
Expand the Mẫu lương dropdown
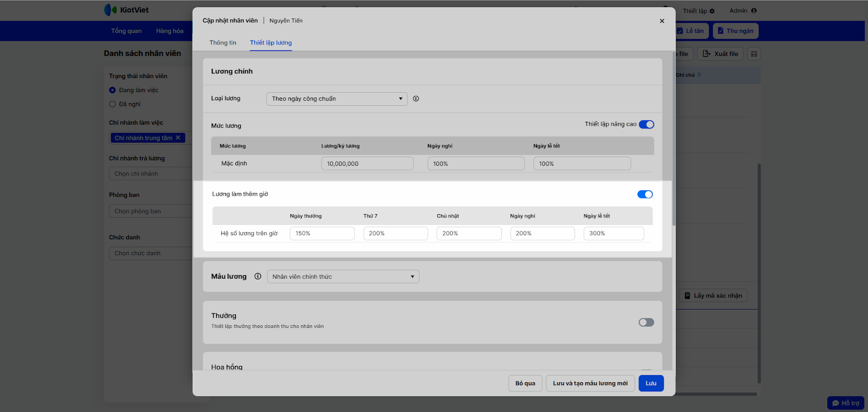pos(343,276)
